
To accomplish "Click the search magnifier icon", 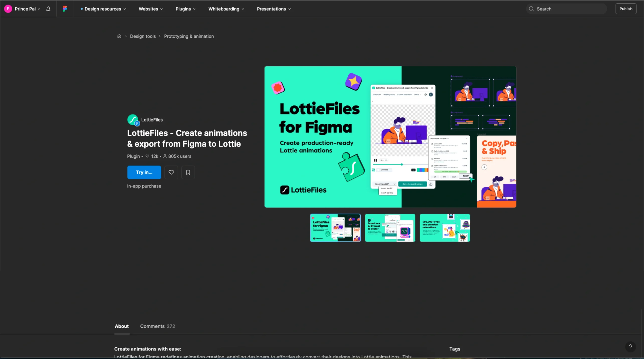I will coord(531,9).
